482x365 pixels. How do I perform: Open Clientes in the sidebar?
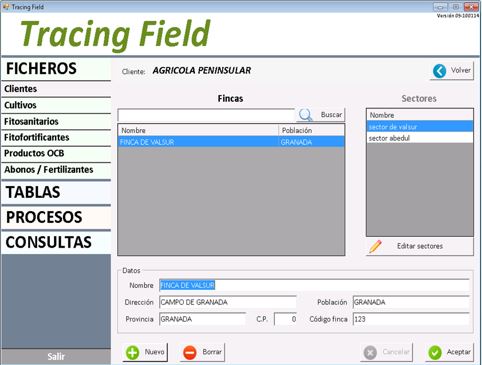[x=56, y=89]
